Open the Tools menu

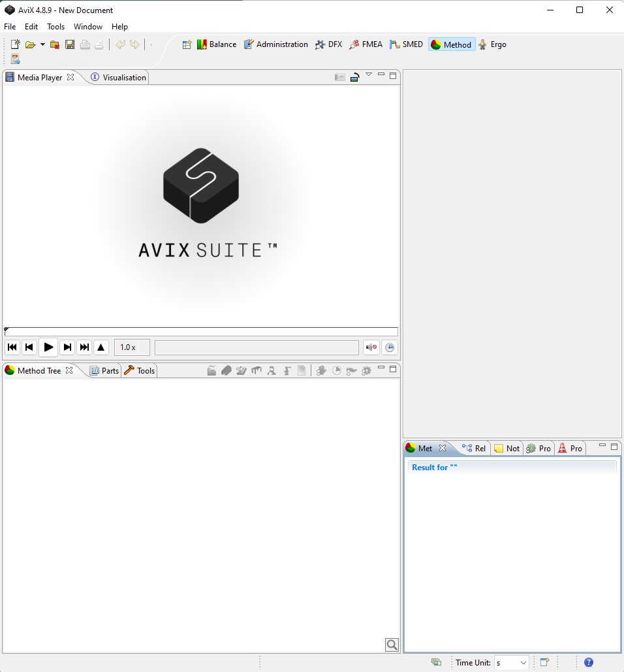coord(56,27)
